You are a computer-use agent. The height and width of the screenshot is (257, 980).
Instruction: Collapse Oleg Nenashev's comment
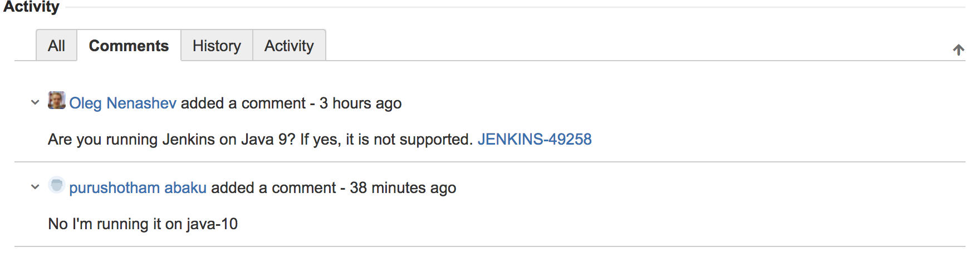35,102
